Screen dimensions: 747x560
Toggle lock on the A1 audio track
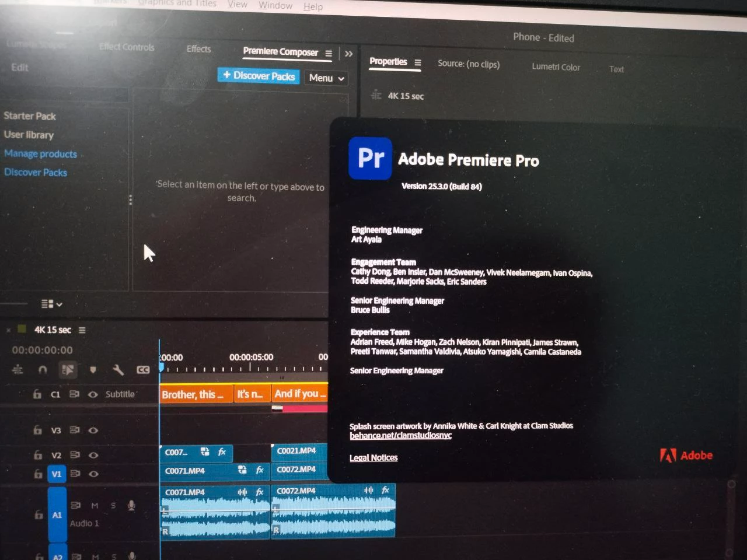39,515
